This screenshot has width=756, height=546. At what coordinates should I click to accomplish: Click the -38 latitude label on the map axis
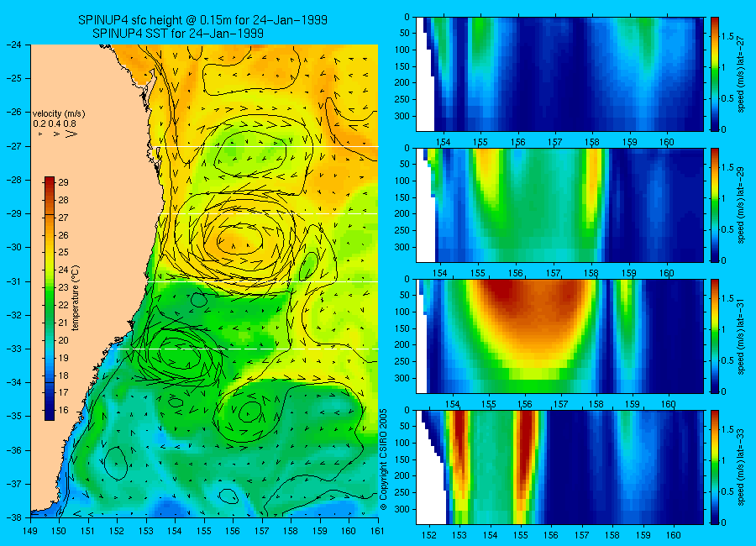(x=16, y=517)
